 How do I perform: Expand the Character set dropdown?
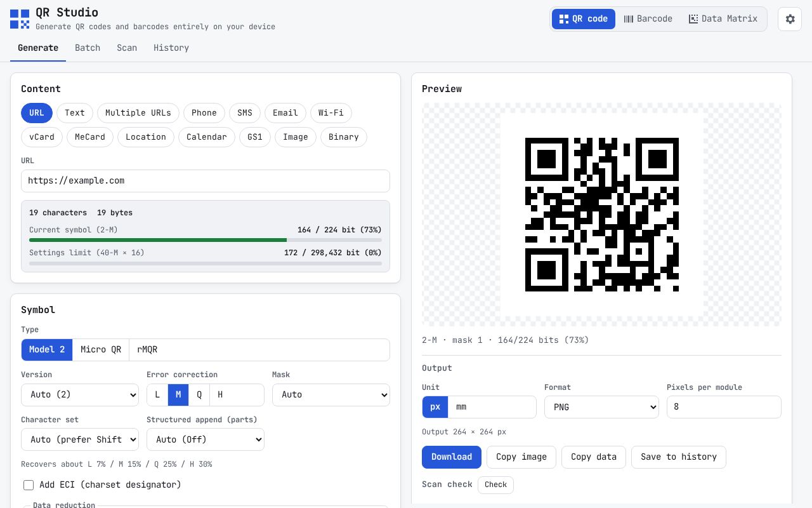(80, 439)
